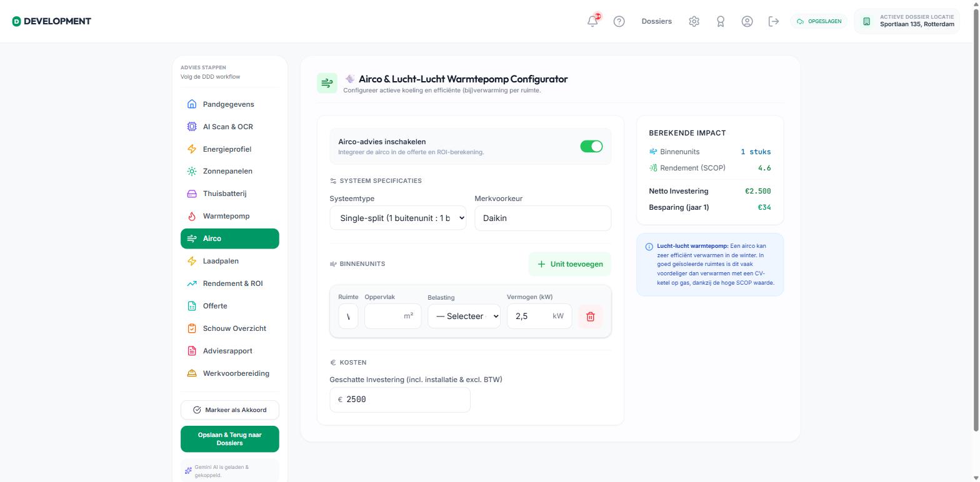Click the house icon beside Pandgegevens
This screenshot has width=980, height=482.
coord(192,104)
